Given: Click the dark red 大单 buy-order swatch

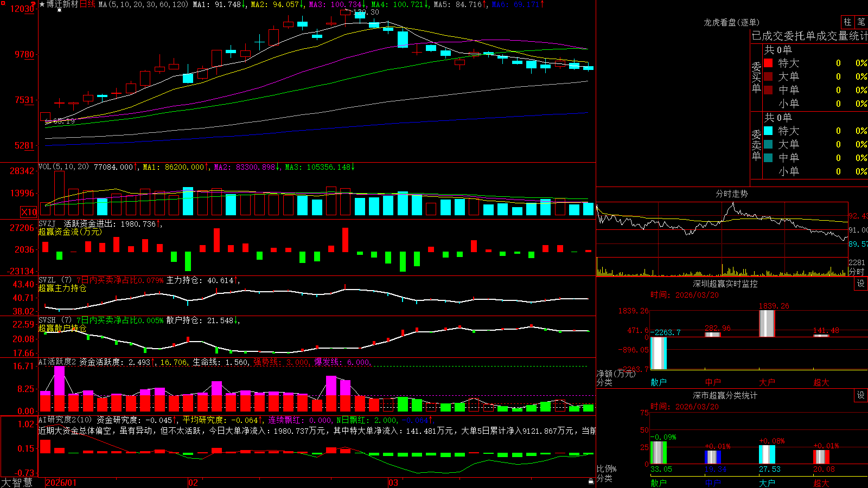Looking at the screenshot, I should tap(768, 76).
